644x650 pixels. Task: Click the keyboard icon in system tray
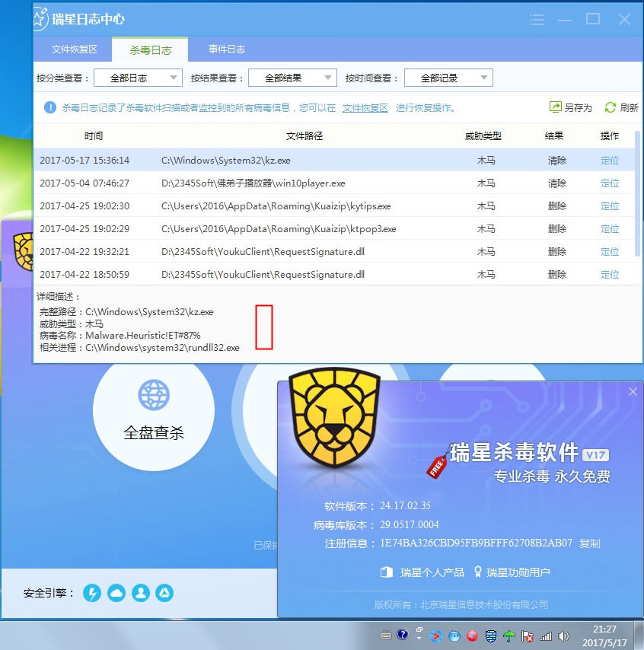coord(386,635)
